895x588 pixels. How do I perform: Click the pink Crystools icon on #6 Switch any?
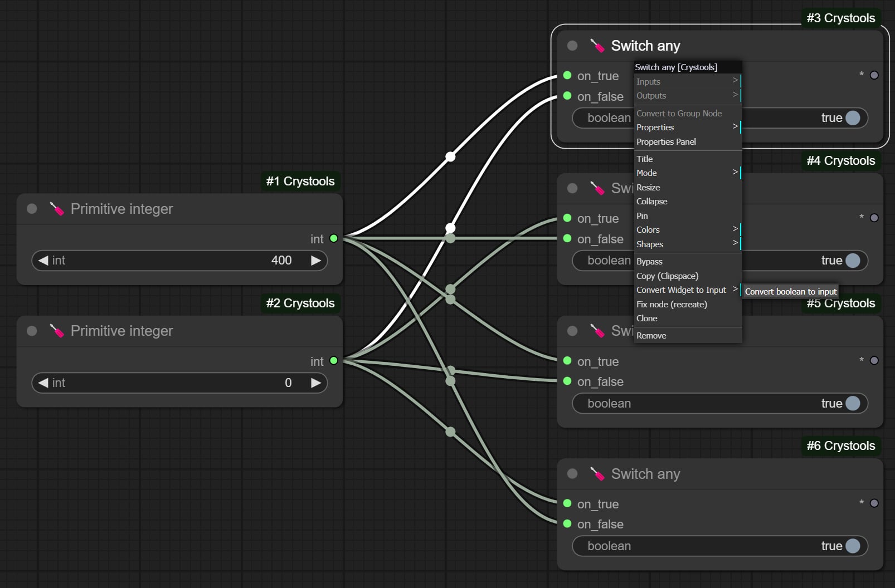coord(597,474)
